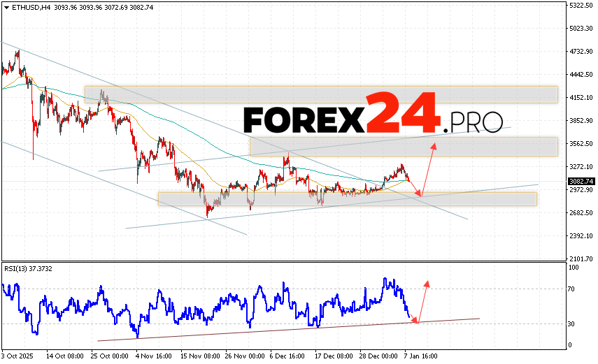Click the 5322.50 price axis label
The image size is (598, 364).
[x=579, y=6]
